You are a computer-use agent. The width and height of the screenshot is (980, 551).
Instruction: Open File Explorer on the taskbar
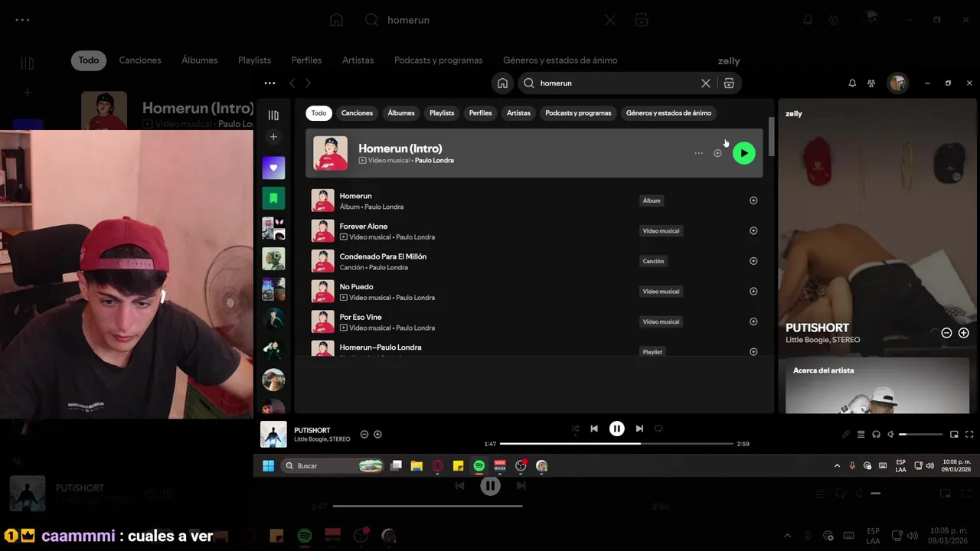pos(416,465)
